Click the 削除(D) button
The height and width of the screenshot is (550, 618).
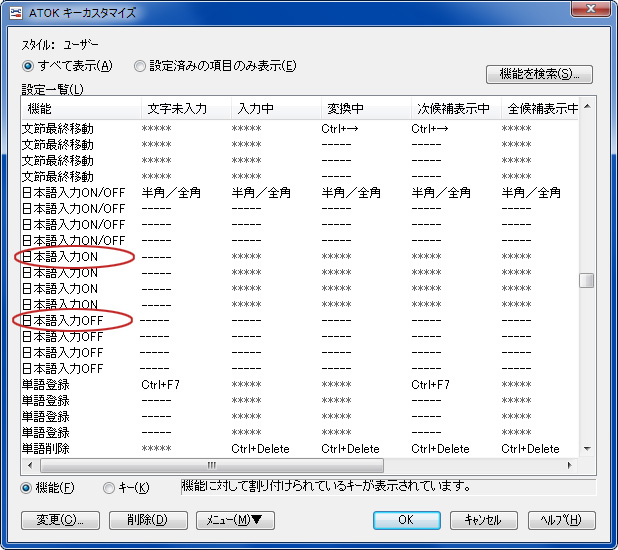(x=148, y=520)
